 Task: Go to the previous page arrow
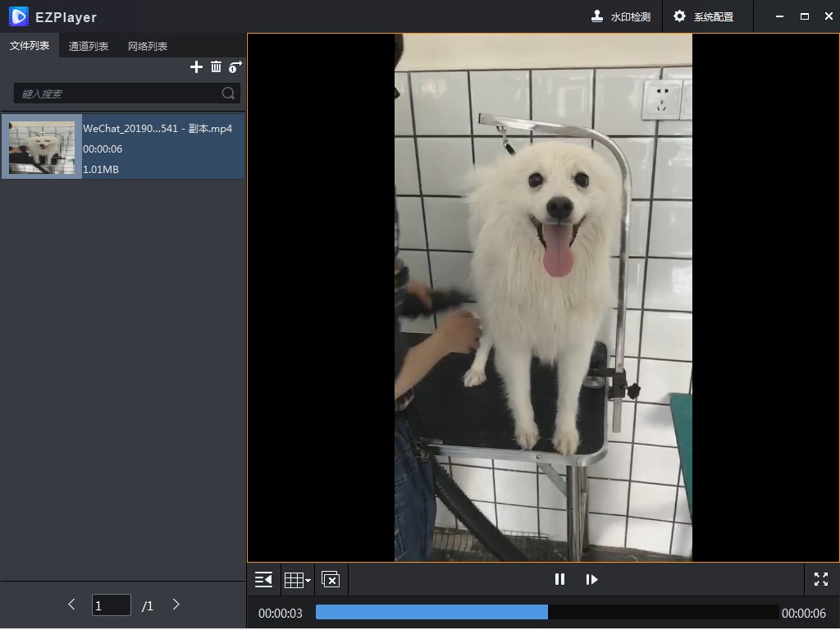(x=71, y=605)
